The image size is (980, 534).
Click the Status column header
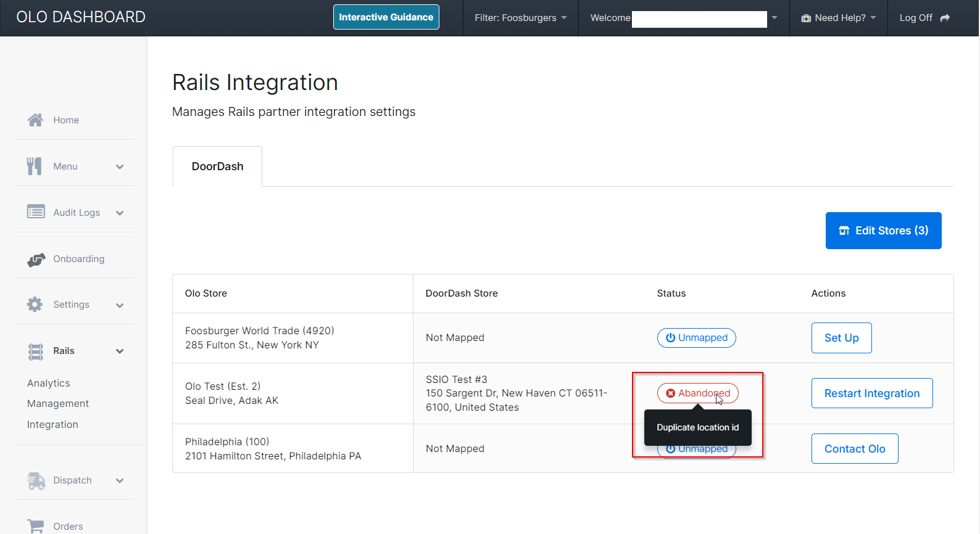tap(671, 294)
